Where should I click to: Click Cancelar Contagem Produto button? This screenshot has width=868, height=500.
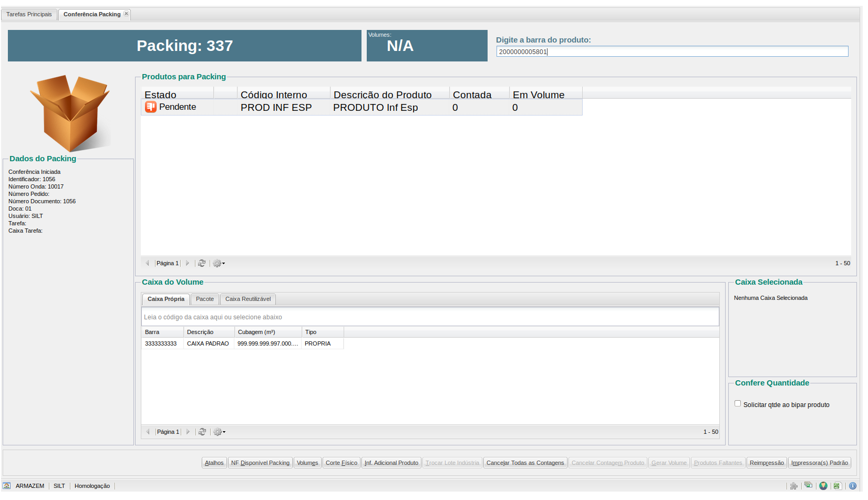point(608,463)
